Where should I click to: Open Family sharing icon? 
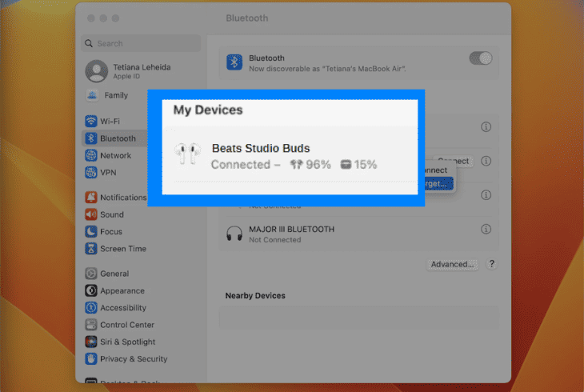tap(92, 95)
